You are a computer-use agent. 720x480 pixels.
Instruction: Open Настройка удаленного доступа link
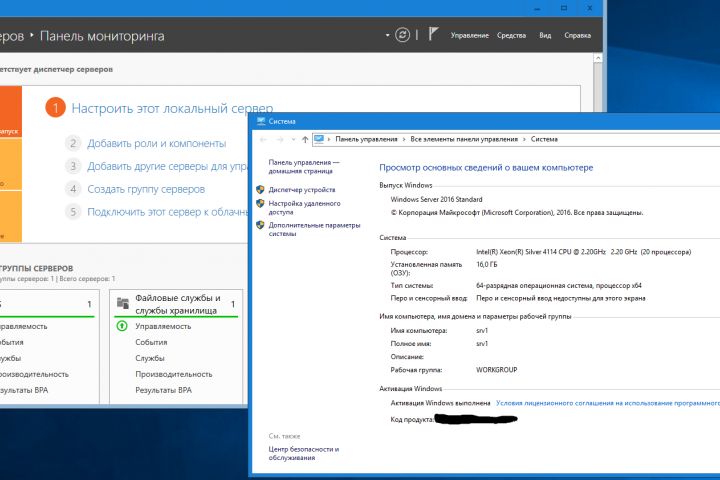pyautogui.click(x=304, y=208)
